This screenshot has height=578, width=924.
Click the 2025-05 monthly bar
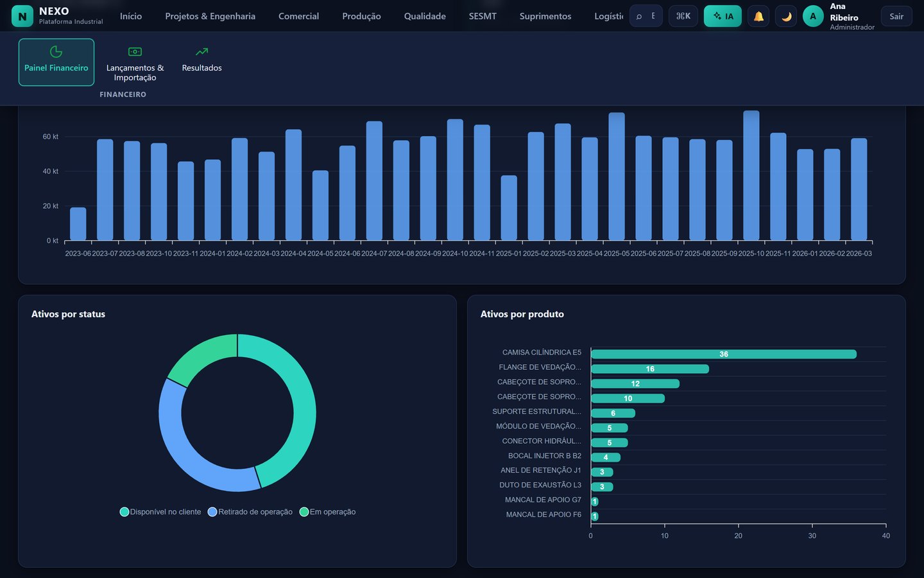point(617,177)
